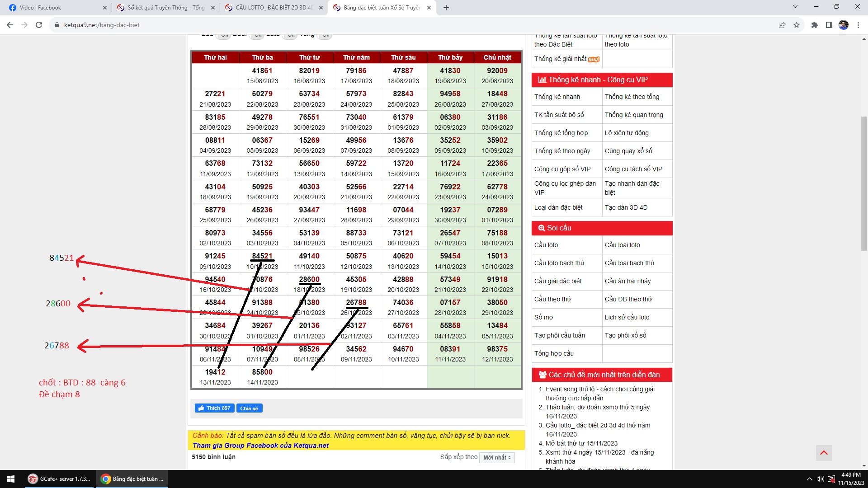Viewport: 868px width, 488px height.
Task: Show hidden system tray icons
Action: (x=809, y=479)
